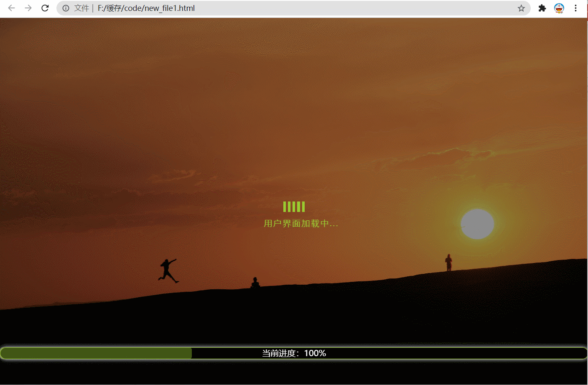Focus the address bar showing new_file1.html
588x385 pixels.
[x=293, y=8]
